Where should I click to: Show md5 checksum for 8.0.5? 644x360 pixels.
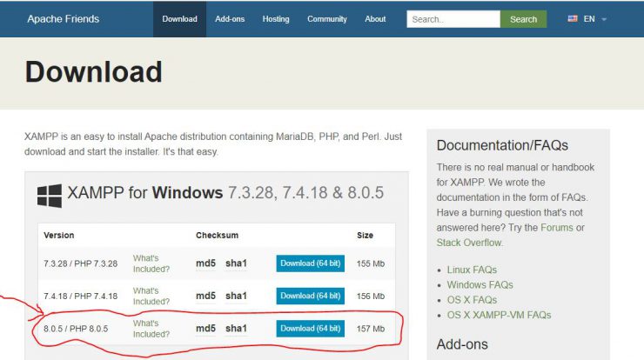pos(205,329)
